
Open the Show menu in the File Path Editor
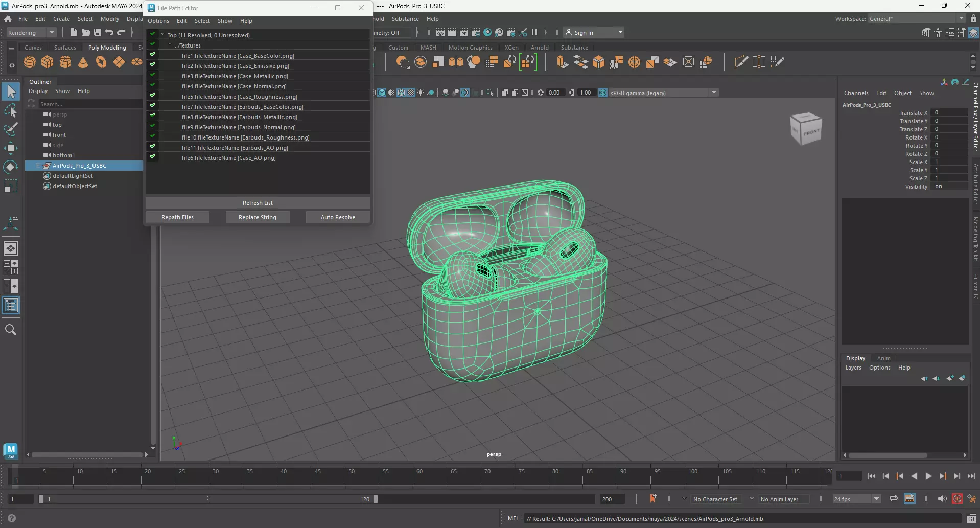(x=225, y=21)
